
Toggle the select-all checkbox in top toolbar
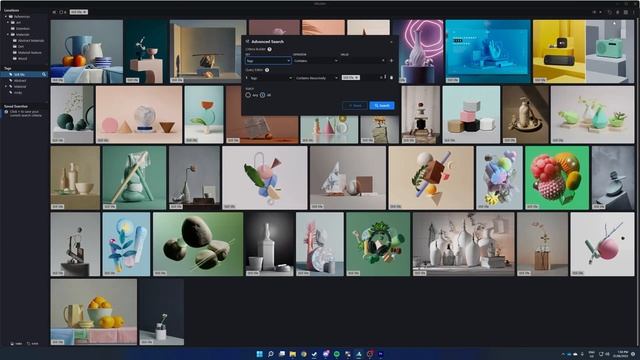(x=61, y=12)
